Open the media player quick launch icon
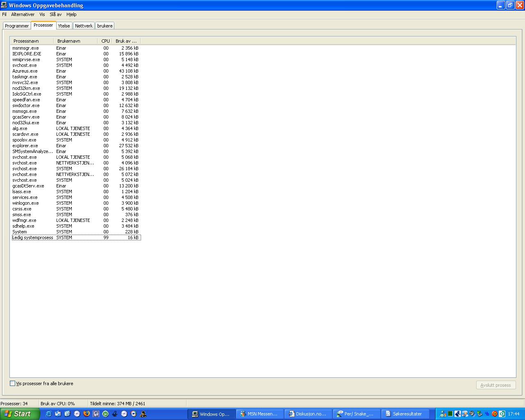 click(x=134, y=414)
